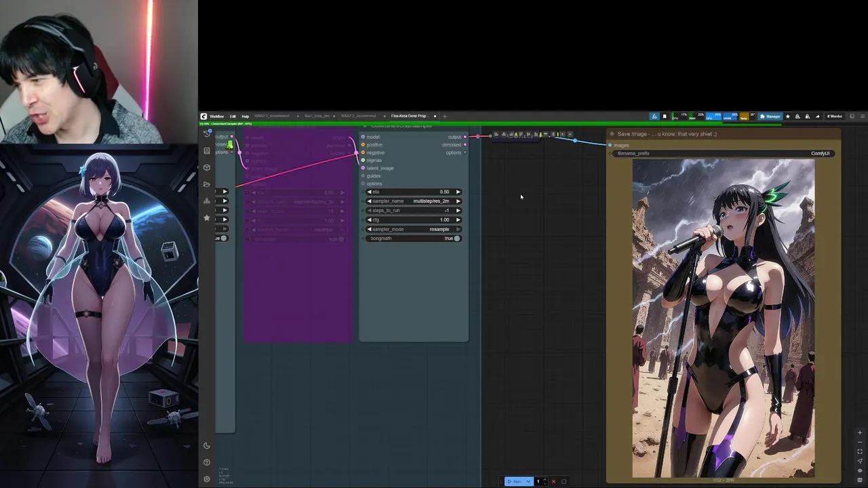Open the queue history sidebar icon

[x=207, y=134]
